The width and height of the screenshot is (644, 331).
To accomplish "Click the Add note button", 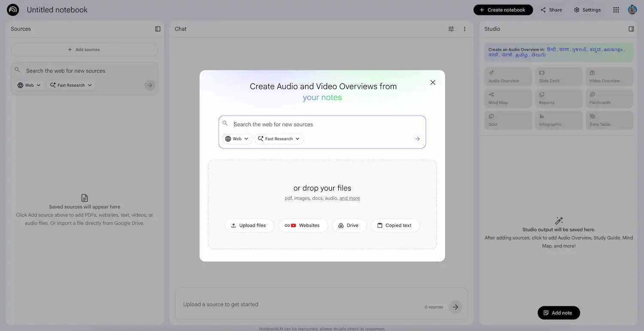I will click(559, 313).
